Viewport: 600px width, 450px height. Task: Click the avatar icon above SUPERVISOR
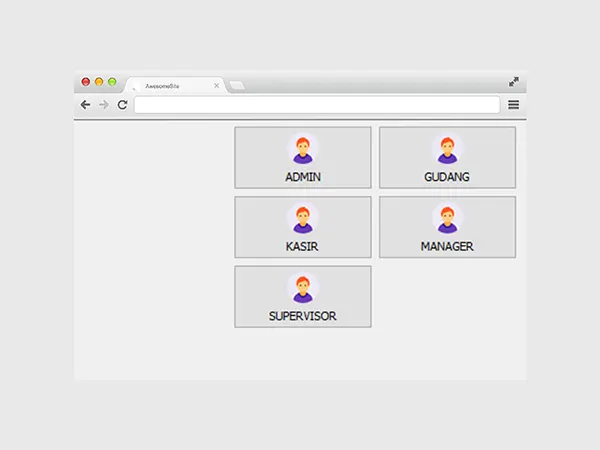(303, 288)
